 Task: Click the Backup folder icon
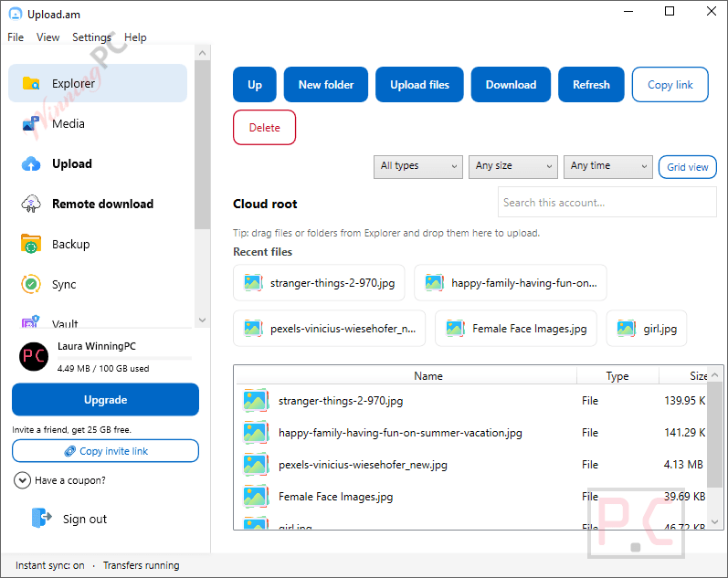point(31,244)
